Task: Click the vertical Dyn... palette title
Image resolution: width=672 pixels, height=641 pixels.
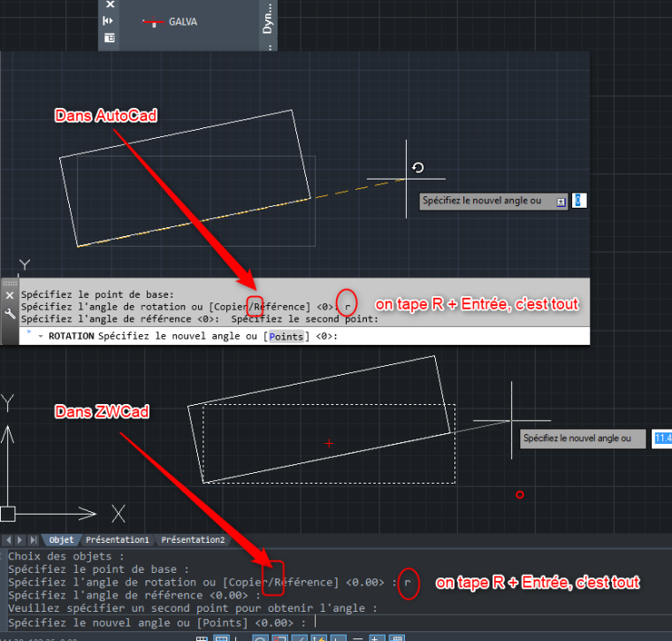Action: tap(267, 19)
